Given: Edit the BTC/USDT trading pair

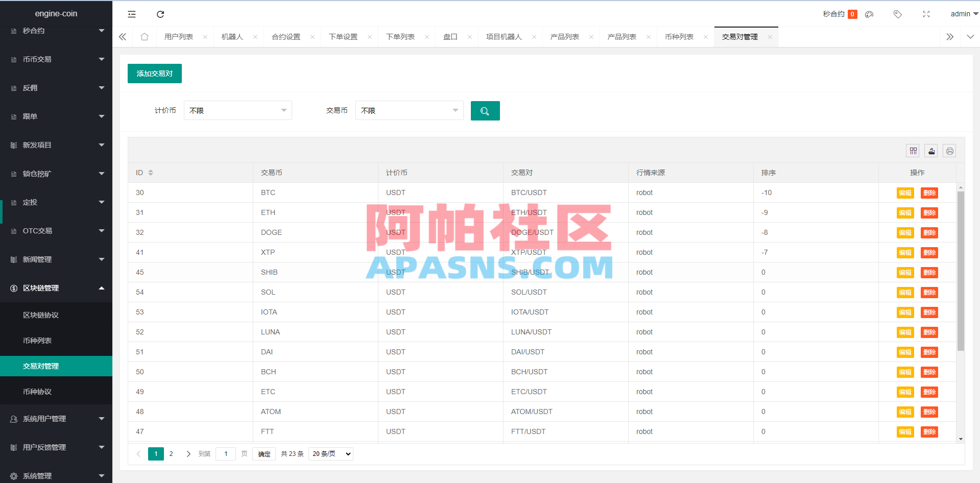Looking at the screenshot, I should [x=904, y=193].
